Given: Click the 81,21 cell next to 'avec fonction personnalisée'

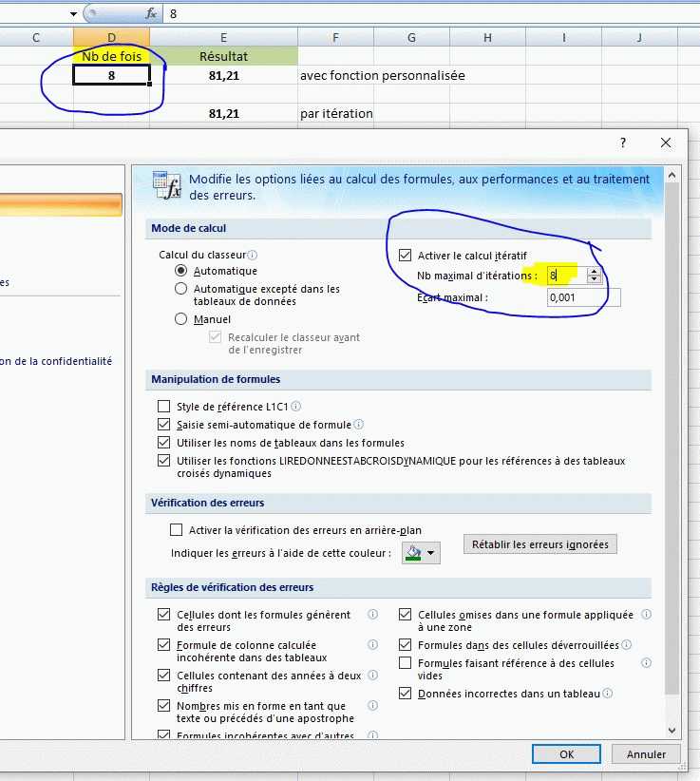Looking at the screenshot, I should 223,75.
